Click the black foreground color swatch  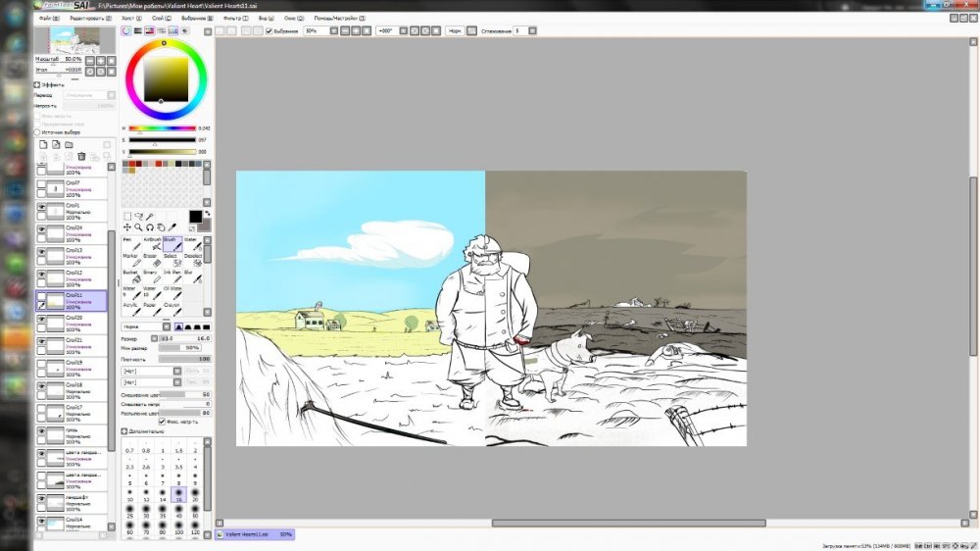[195, 216]
